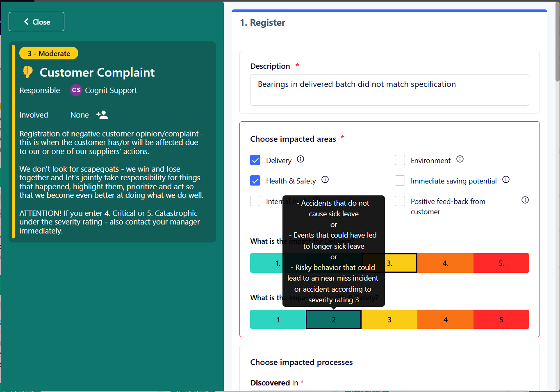Viewport: 560px width, 392px height.
Task: Set Health & Safety impact to 5
Action: 501,319
